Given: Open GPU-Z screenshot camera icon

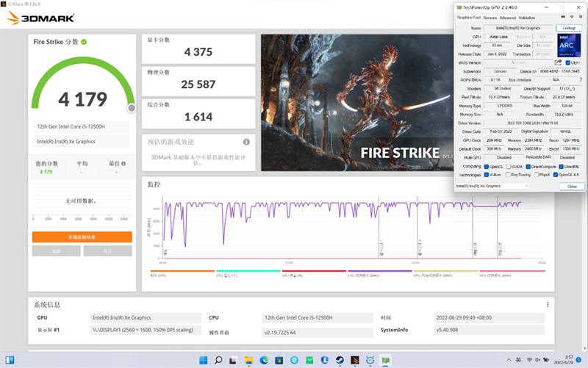Looking at the screenshot, I should point(562,17).
